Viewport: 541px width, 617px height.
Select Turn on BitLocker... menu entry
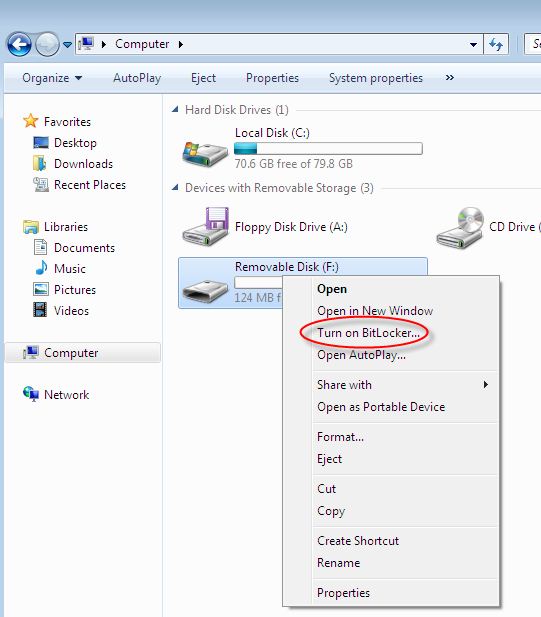tap(391, 333)
